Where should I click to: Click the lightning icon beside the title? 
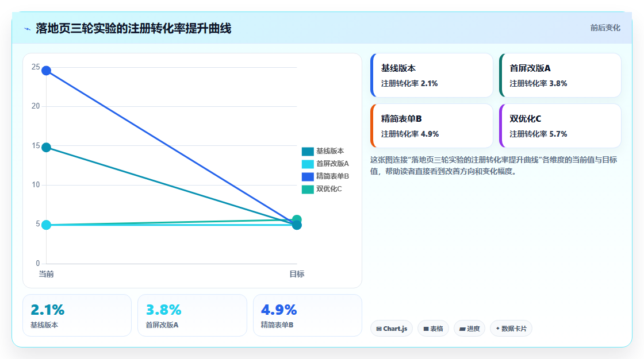(x=28, y=29)
